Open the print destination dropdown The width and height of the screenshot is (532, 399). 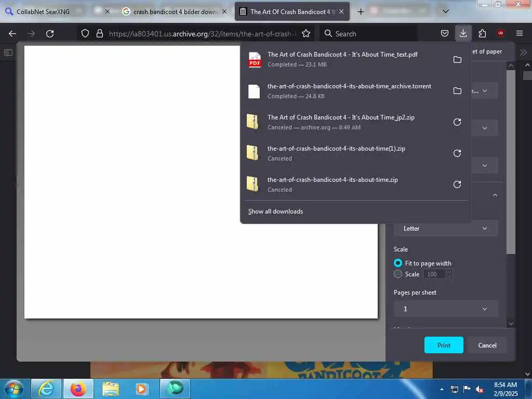coord(485,90)
